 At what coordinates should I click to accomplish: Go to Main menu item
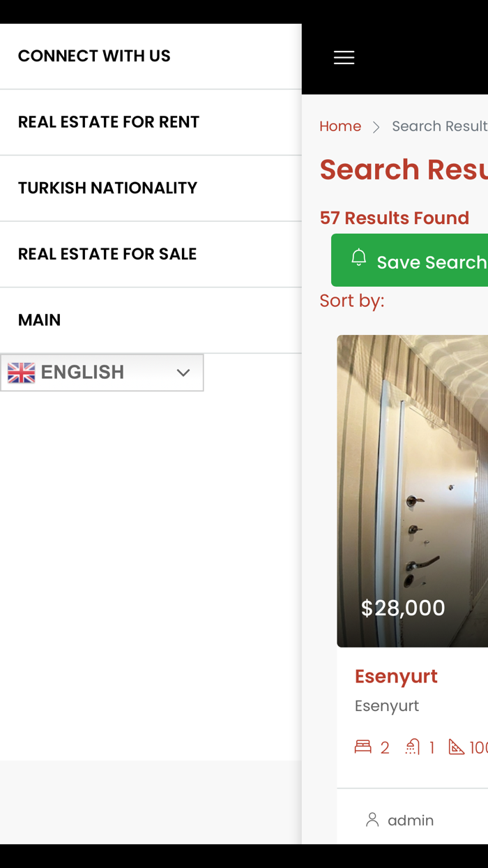(40, 320)
